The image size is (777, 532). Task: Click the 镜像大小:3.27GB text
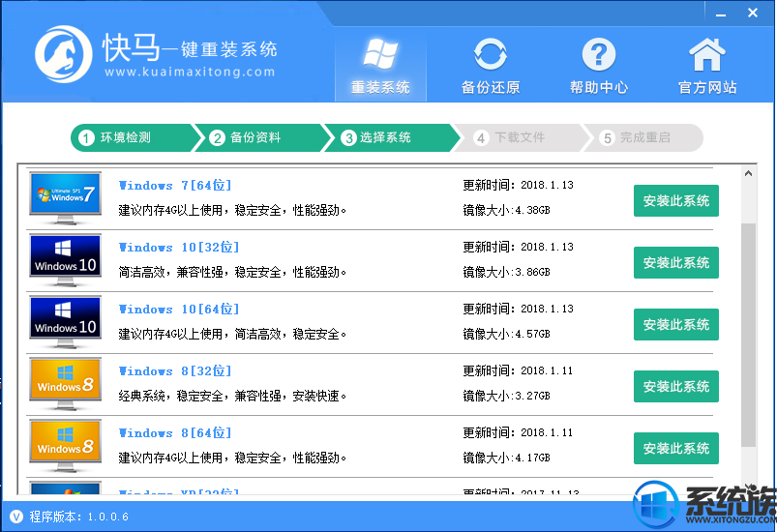[506, 396]
